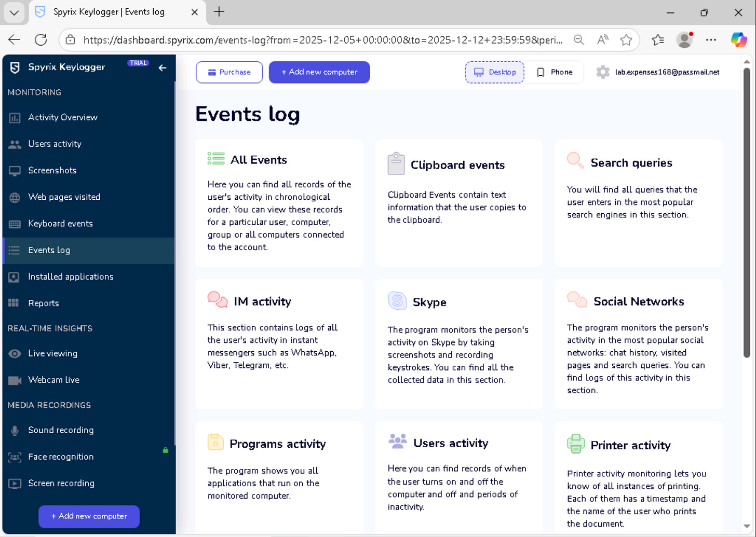
Task: Click sidebar Add new computer button
Action: click(89, 517)
